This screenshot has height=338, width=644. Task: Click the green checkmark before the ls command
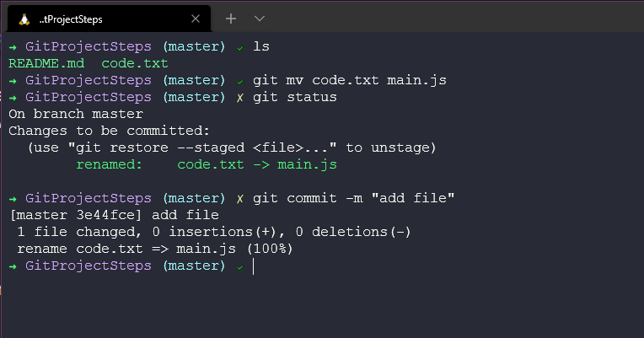tap(240, 46)
